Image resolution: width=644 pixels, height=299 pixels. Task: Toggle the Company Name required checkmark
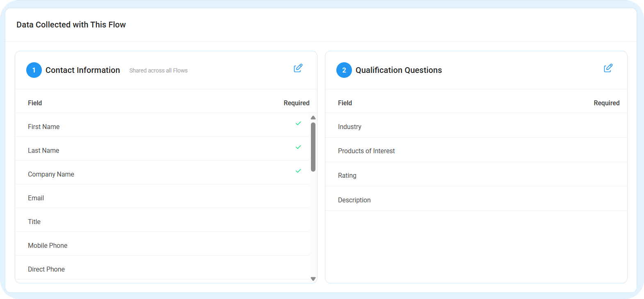[298, 171]
